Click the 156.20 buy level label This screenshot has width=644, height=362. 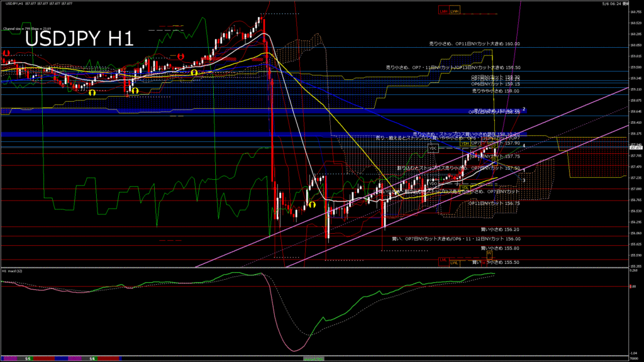(500, 230)
